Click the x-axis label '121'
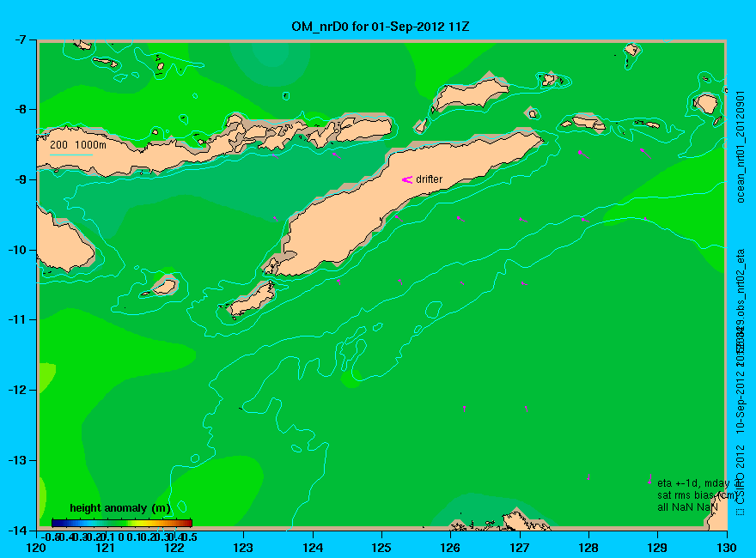The width and height of the screenshot is (756, 558). pyautogui.click(x=105, y=548)
